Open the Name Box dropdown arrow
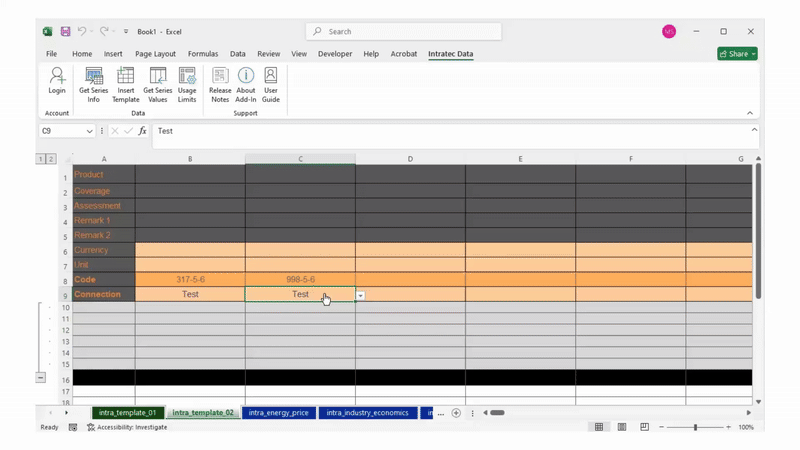Image resolution: width=800 pixels, height=450 pixels. point(89,131)
